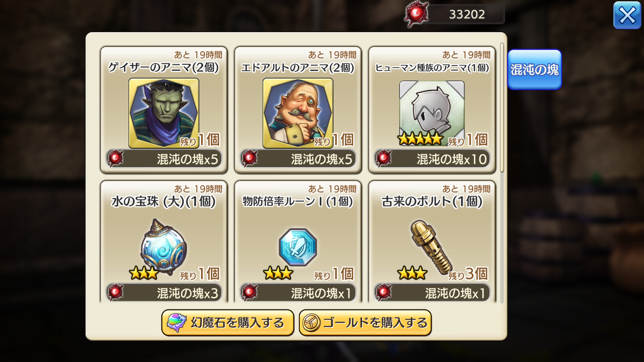Pick the 物防倍率ルーン rune icon

click(298, 247)
